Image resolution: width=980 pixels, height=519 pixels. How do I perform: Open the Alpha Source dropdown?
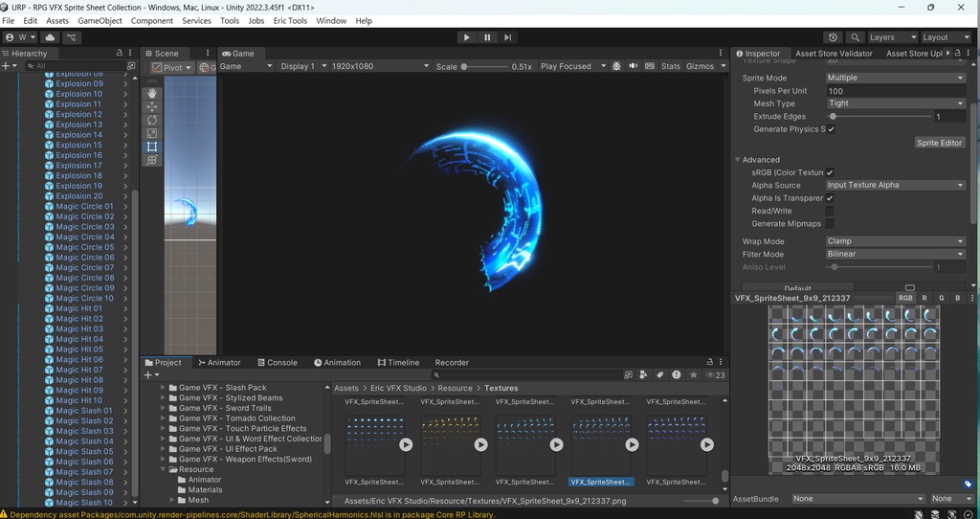[x=896, y=185]
